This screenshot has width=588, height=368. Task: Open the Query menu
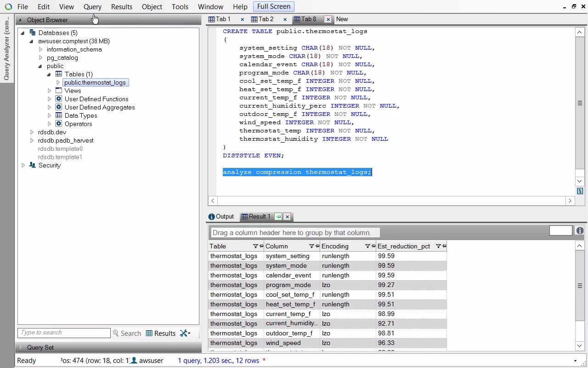point(92,7)
